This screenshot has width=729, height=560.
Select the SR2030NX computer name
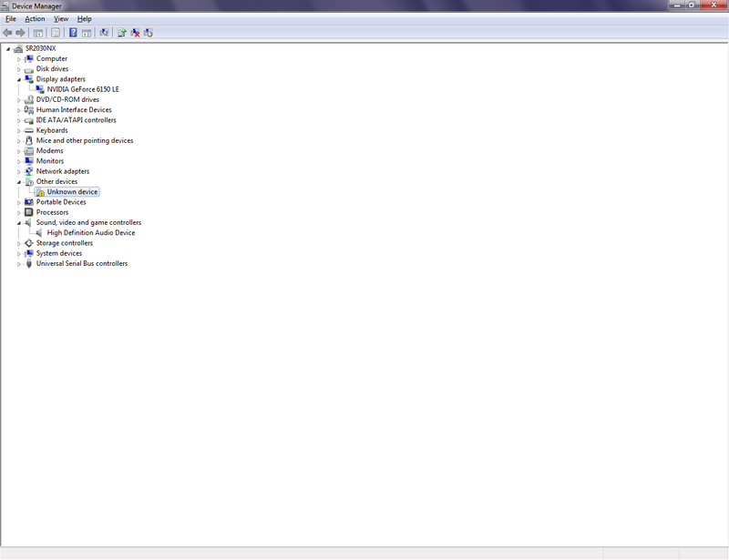[40, 48]
